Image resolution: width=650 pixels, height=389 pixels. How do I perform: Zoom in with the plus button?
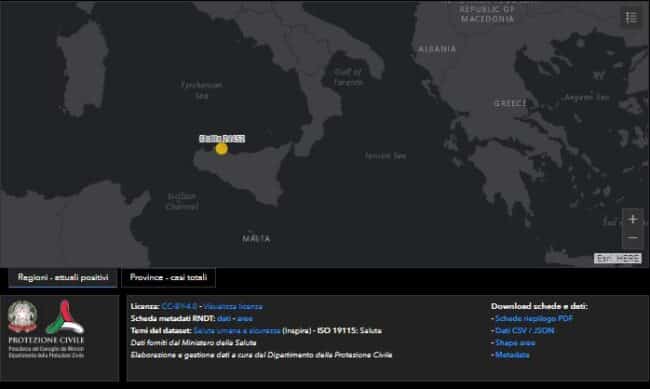click(633, 219)
